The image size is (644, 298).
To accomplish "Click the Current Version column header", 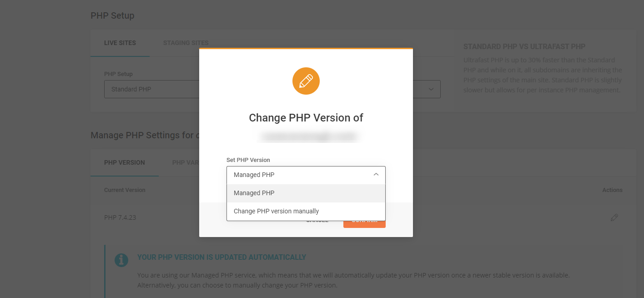I will coord(125,190).
